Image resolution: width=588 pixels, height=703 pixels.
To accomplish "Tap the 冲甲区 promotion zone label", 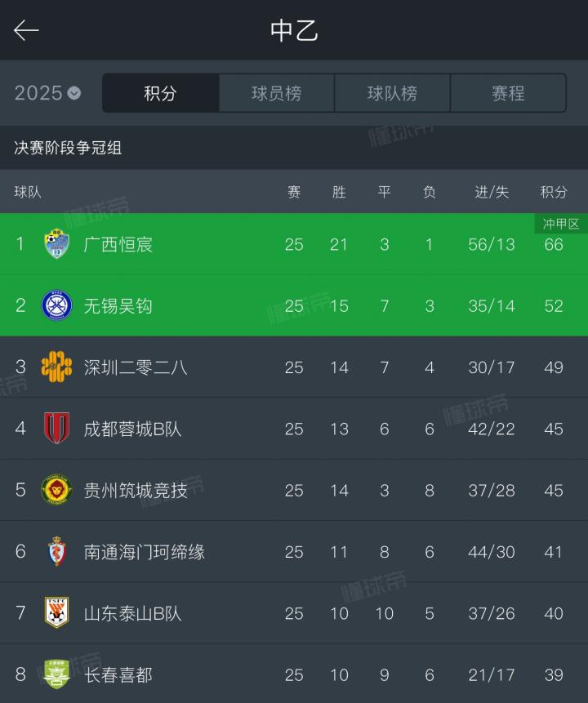I will tap(561, 224).
